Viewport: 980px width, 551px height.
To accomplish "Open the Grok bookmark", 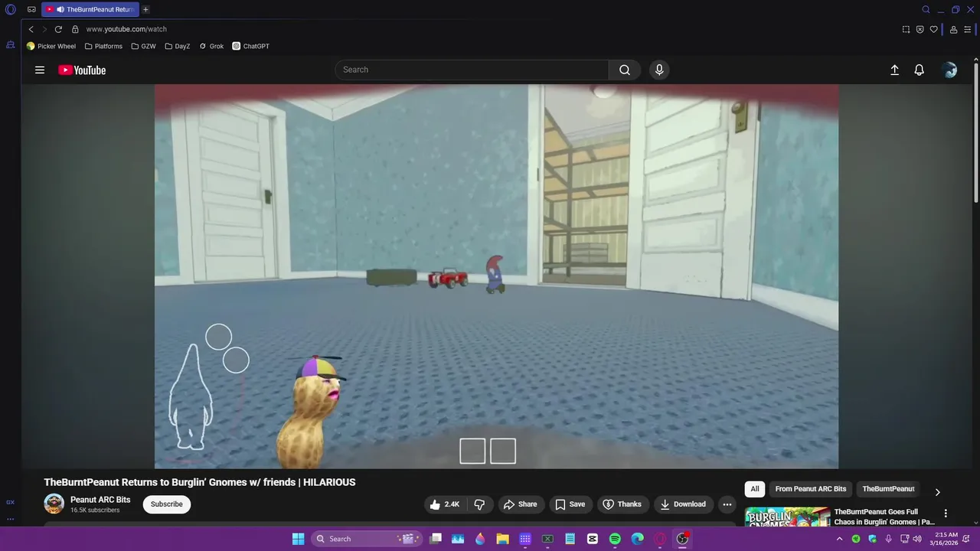I will tap(211, 46).
